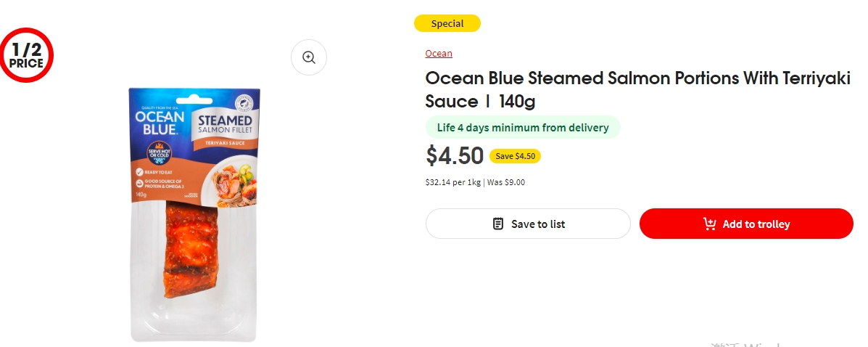This screenshot has width=868, height=347.
Task: Click the trolley cart icon on red button
Action: tap(710, 224)
